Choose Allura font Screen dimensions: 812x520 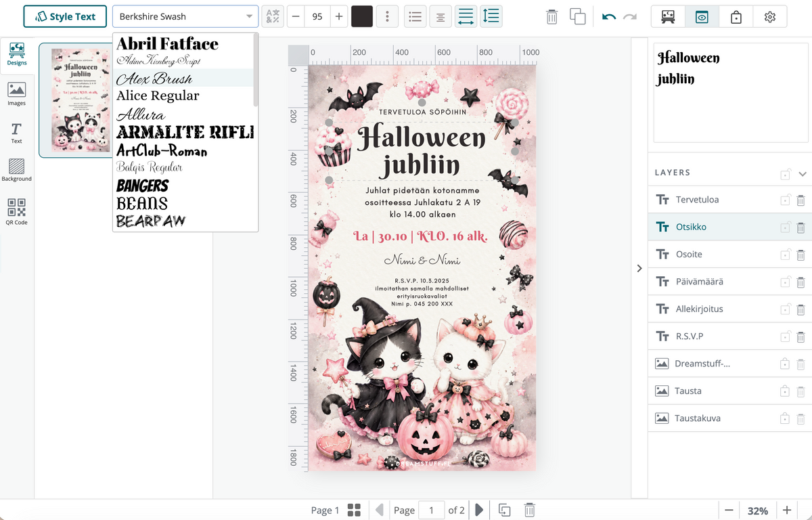pyautogui.click(x=183, y=114)
